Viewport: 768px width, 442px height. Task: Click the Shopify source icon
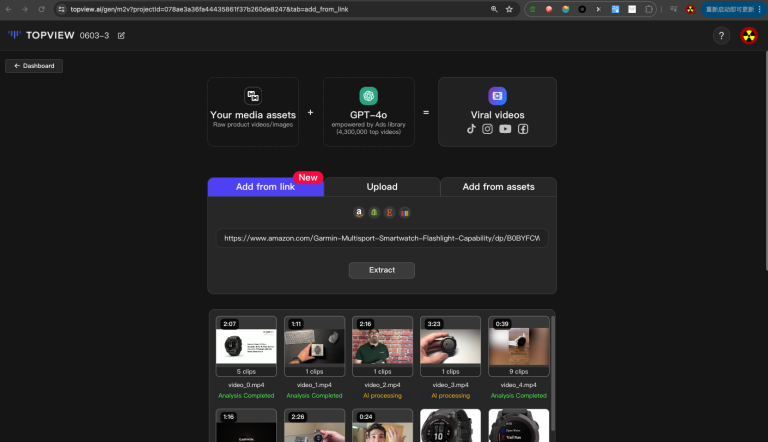(375, 212)
